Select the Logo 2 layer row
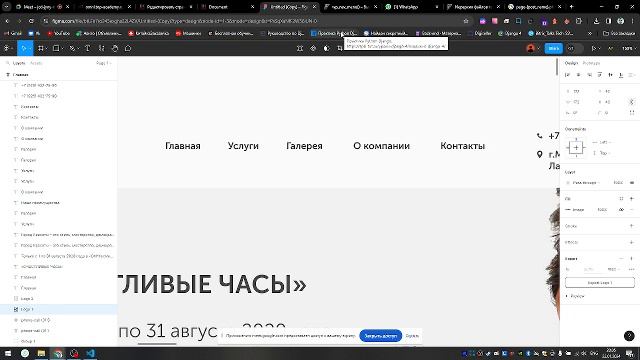640x360 pixels. tap(59, 298)
